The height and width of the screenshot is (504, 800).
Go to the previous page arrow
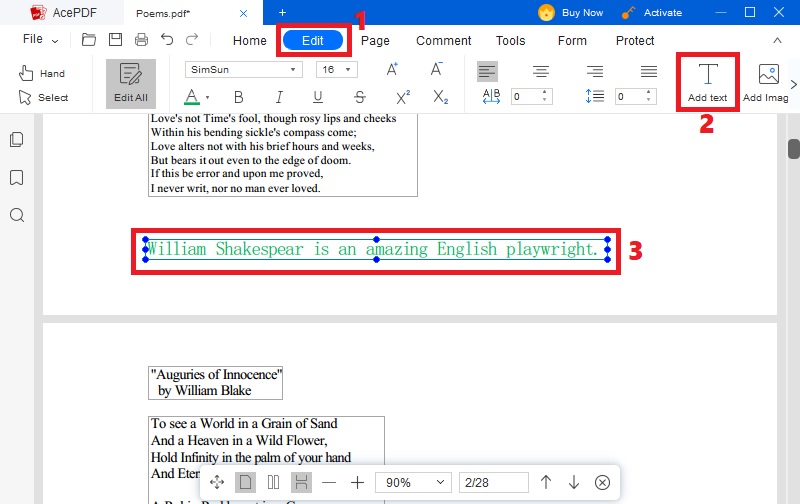tap(546, 483)
